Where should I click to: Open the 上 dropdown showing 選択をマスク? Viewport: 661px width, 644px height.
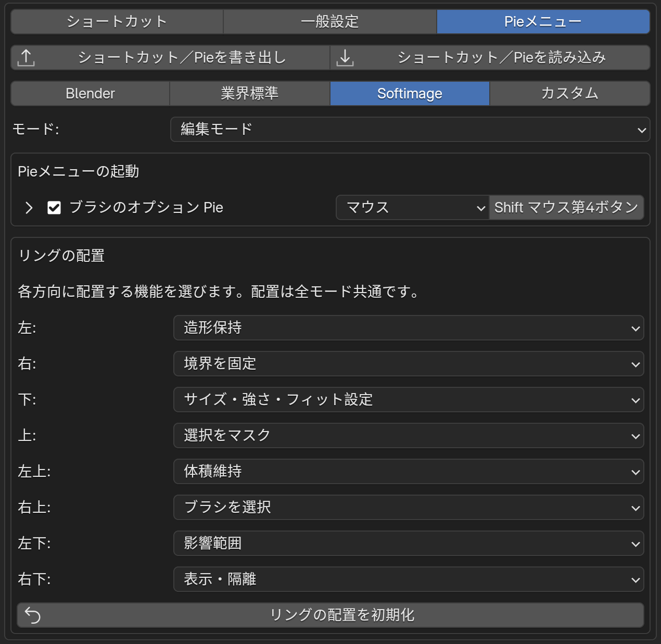(x=409, y=436)
